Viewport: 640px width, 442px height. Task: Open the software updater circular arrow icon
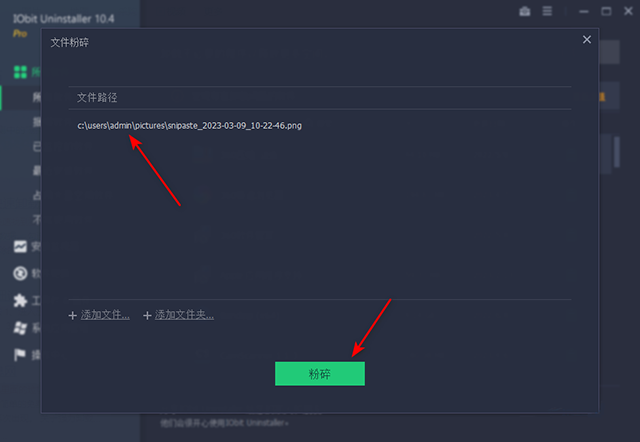point(20,273)
